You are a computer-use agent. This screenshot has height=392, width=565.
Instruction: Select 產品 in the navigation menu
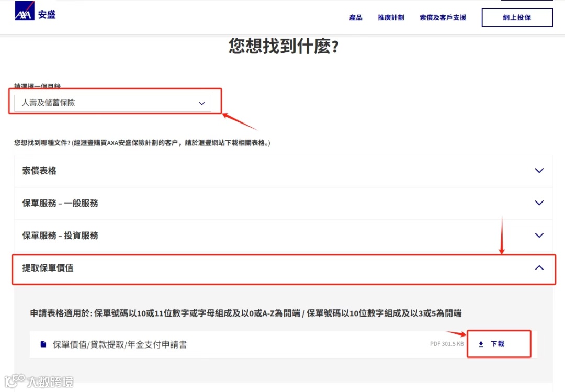[x=356, y=17]
